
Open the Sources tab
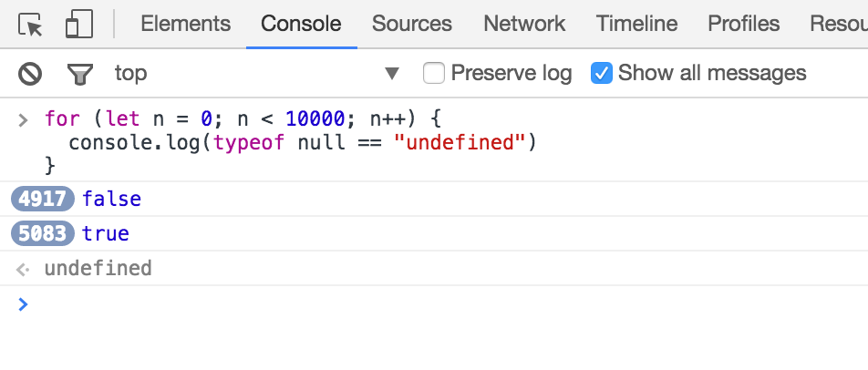click(x=412, y=24)
